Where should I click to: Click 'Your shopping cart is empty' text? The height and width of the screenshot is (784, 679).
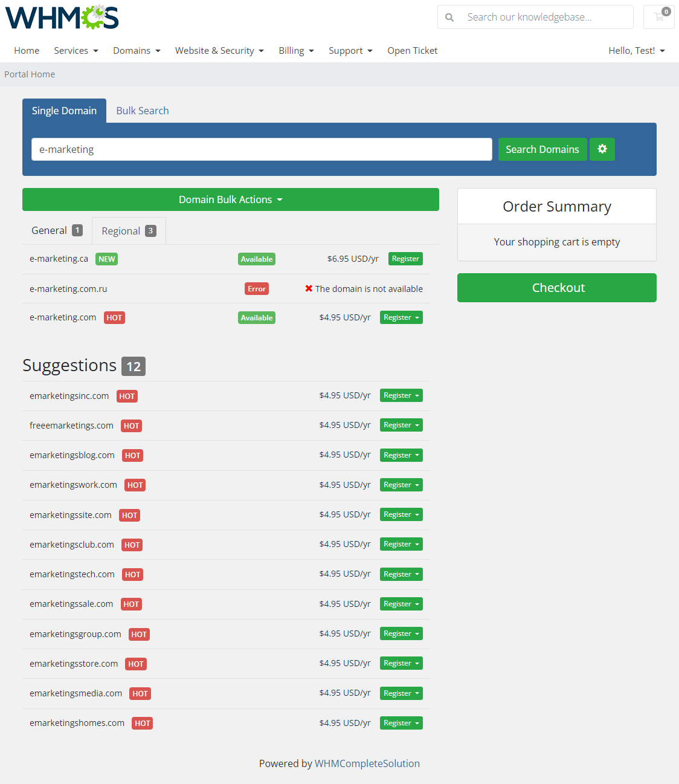(557, 242)
